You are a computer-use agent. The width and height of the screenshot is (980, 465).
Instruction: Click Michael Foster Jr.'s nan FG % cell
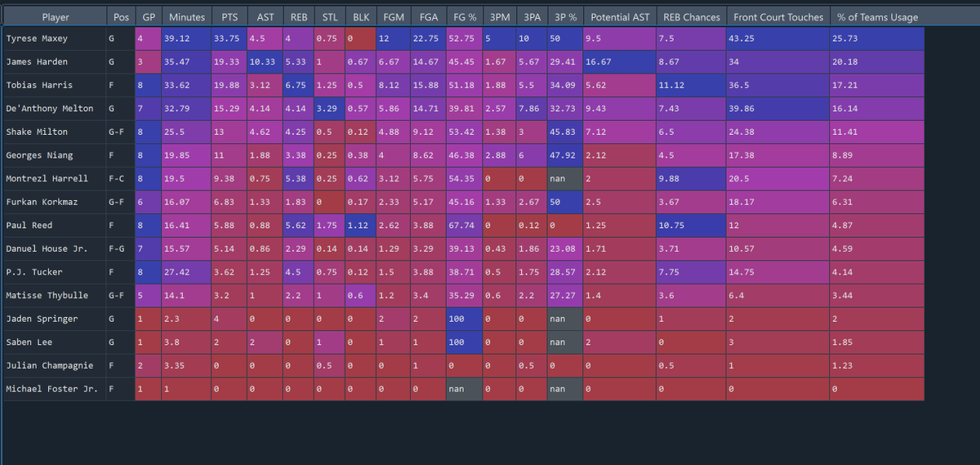click(465, 389)
